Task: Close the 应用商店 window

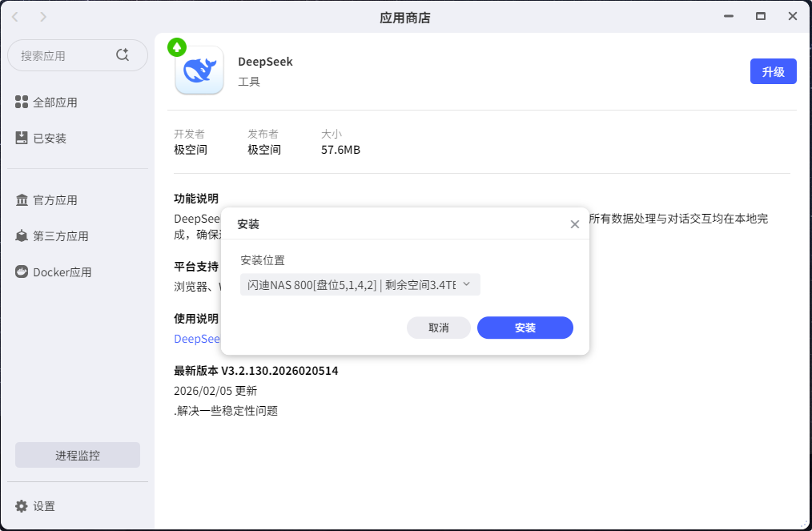Action: (x=792, y=17)
